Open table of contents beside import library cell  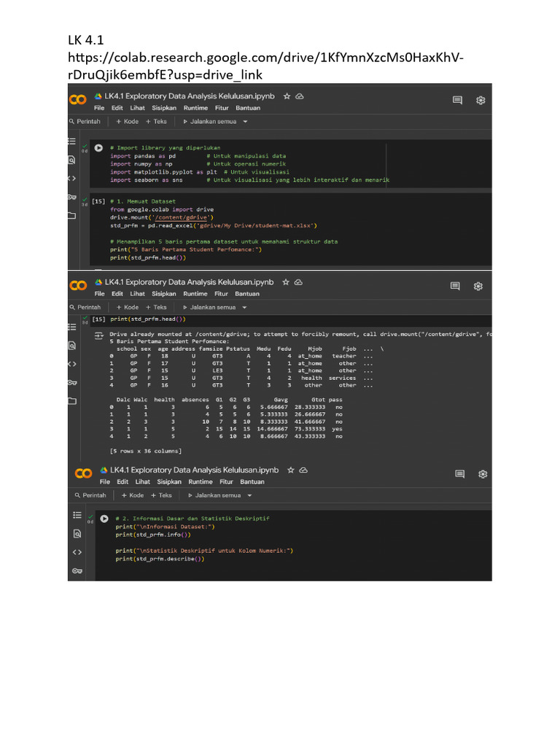72,141
